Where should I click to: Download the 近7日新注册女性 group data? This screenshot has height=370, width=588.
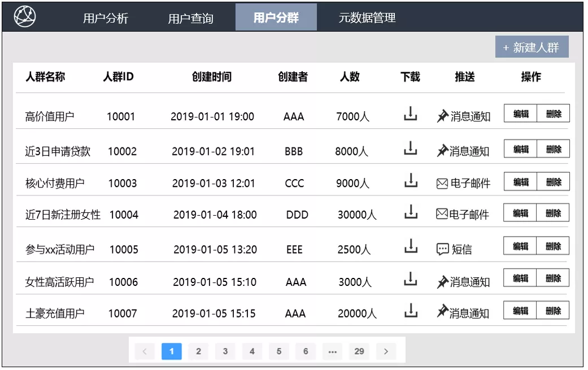point(411,212)
